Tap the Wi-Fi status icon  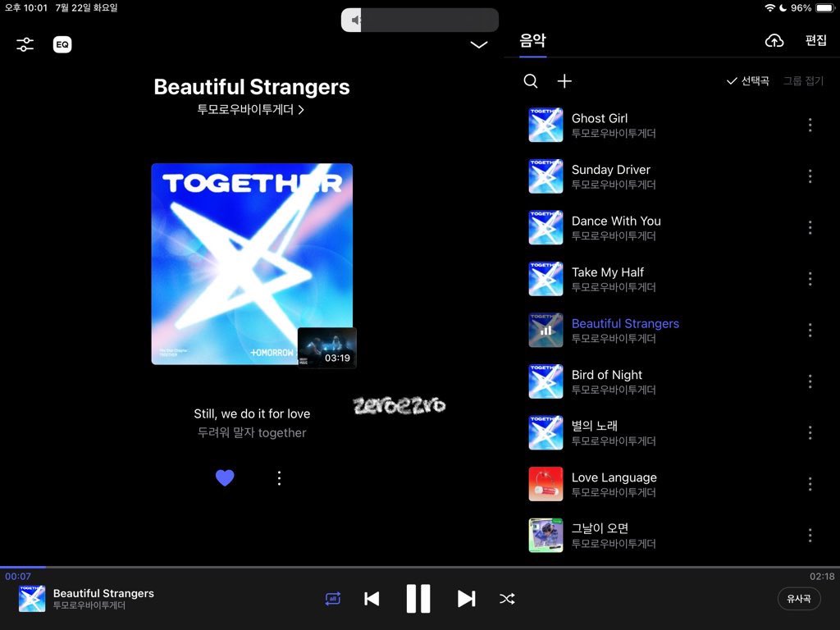click(769, 8)
